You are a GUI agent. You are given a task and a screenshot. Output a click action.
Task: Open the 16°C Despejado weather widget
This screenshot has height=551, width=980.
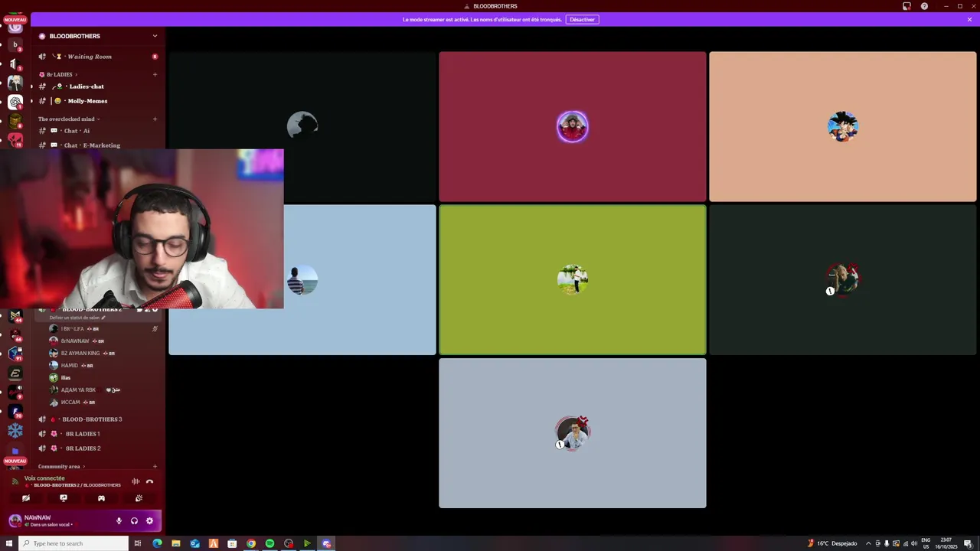(832, 543)
